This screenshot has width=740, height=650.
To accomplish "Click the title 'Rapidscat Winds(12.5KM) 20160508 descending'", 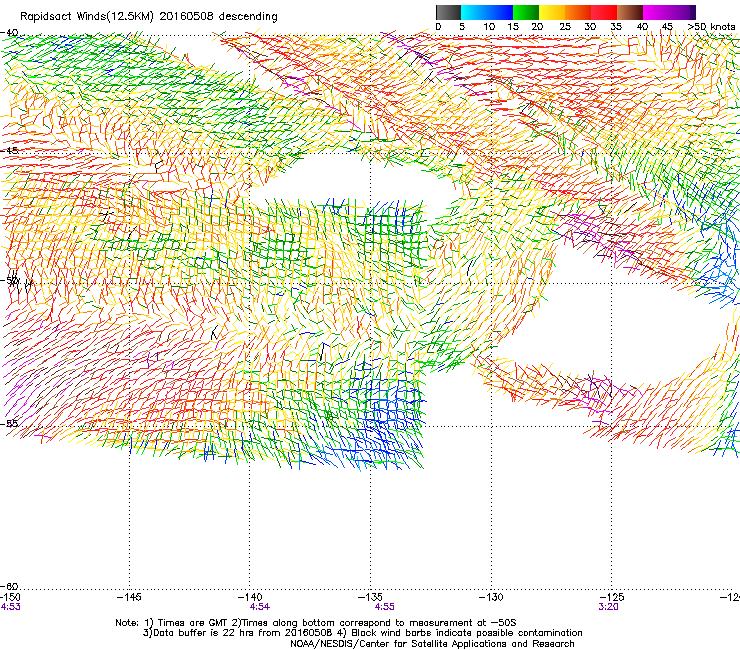I will point(149,17).
